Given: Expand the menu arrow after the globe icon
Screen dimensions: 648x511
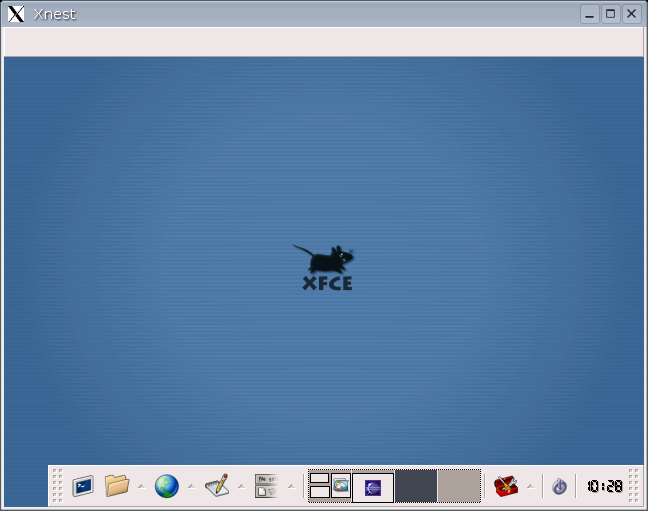Looking at the screenshot, I should (x=191, y=486).
